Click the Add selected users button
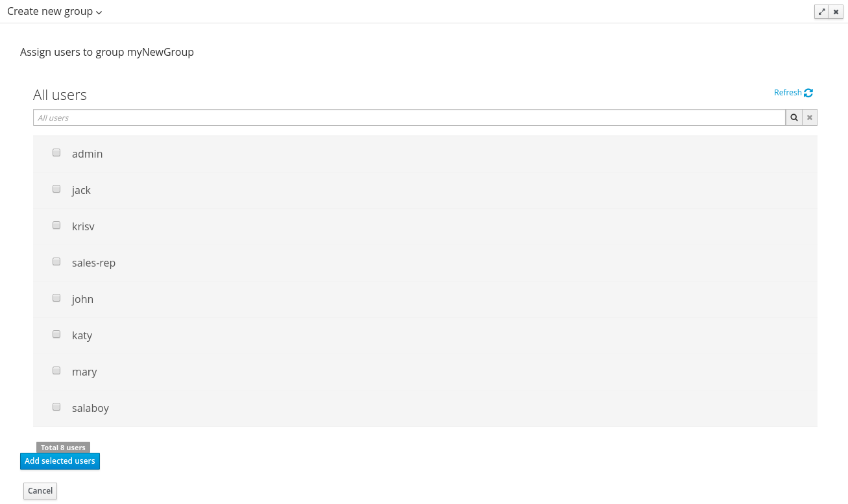 tap(60, 461)
